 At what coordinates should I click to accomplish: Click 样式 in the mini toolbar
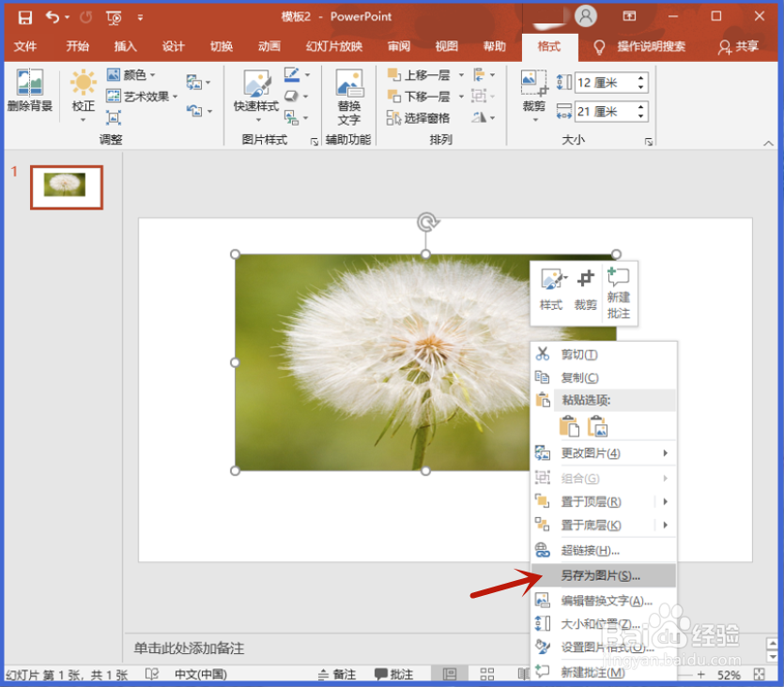(x=552, y=290)
